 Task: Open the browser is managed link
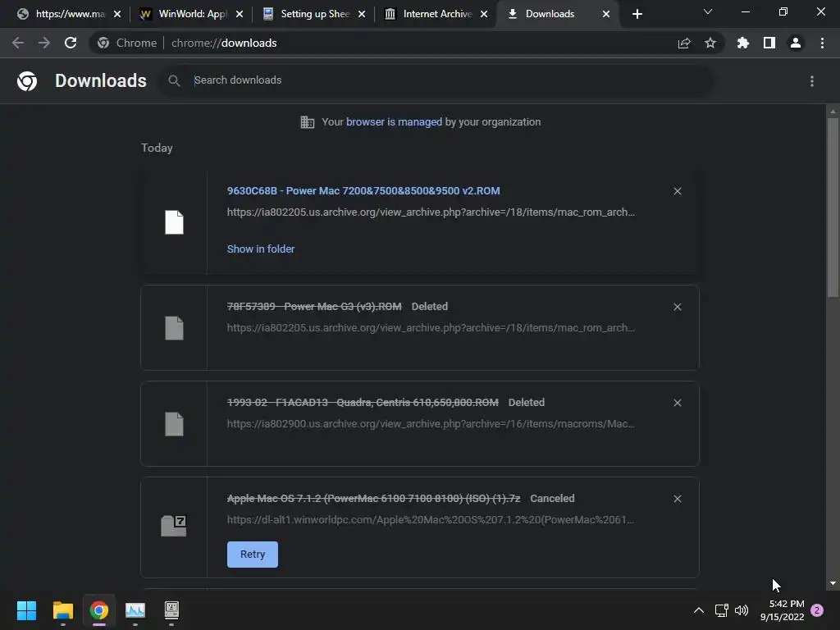(395, 122)
